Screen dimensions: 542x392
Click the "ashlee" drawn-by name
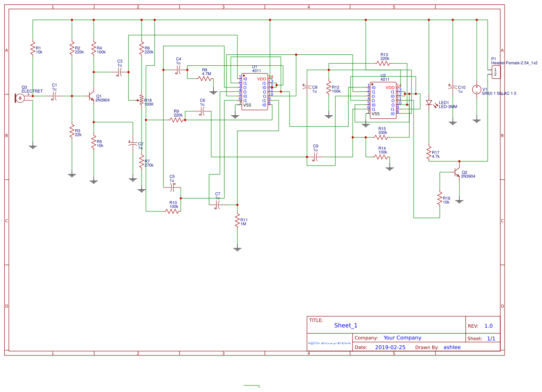click(452, 347)
